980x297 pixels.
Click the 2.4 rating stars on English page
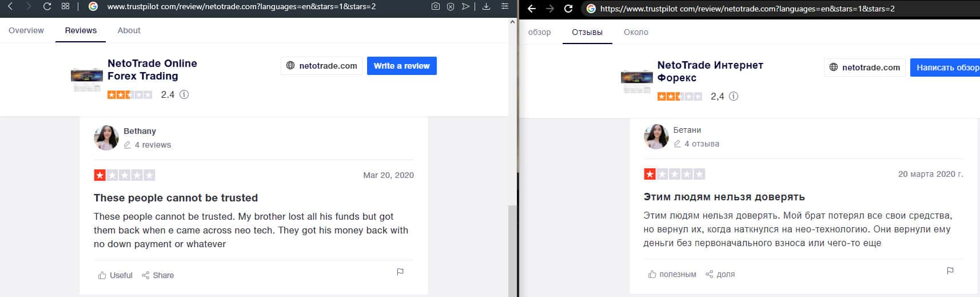coord(130,95)
